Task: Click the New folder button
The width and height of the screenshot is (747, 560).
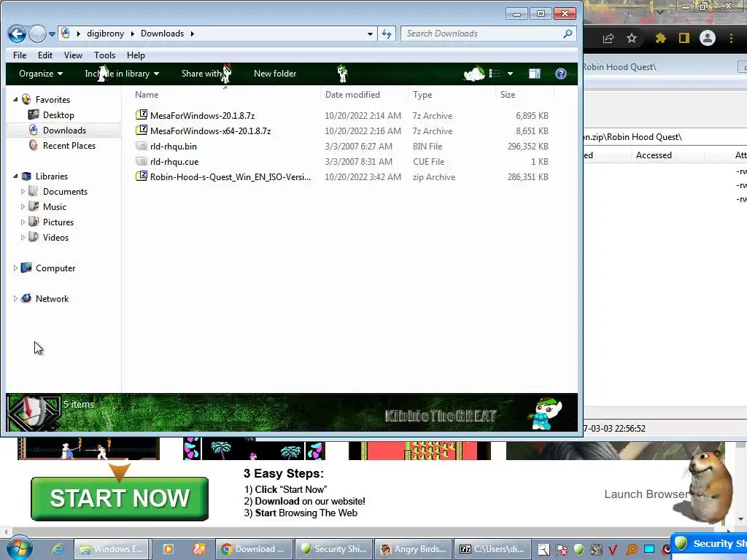Action: coord(275,74)
